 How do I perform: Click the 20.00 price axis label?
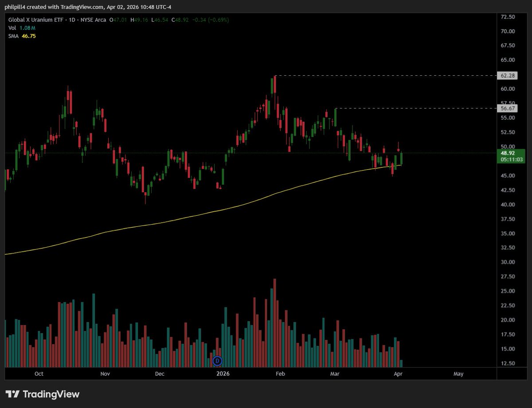[x=508, y=320]
